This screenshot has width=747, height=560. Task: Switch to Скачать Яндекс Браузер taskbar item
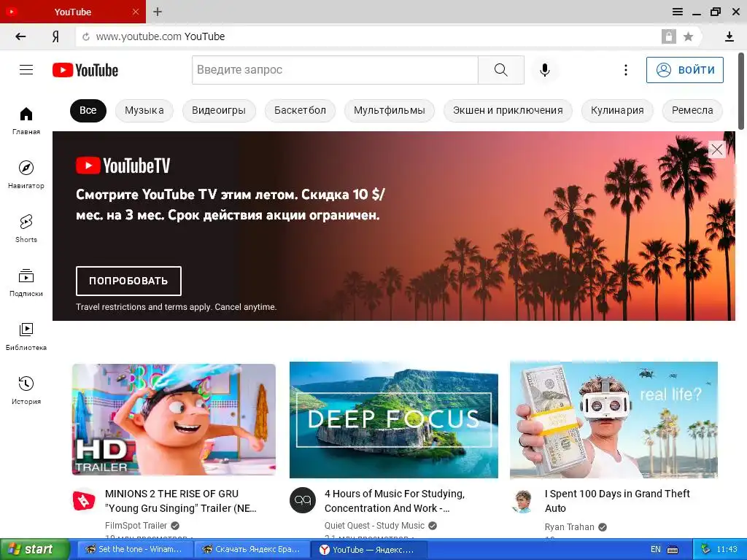tap(252, 550)
